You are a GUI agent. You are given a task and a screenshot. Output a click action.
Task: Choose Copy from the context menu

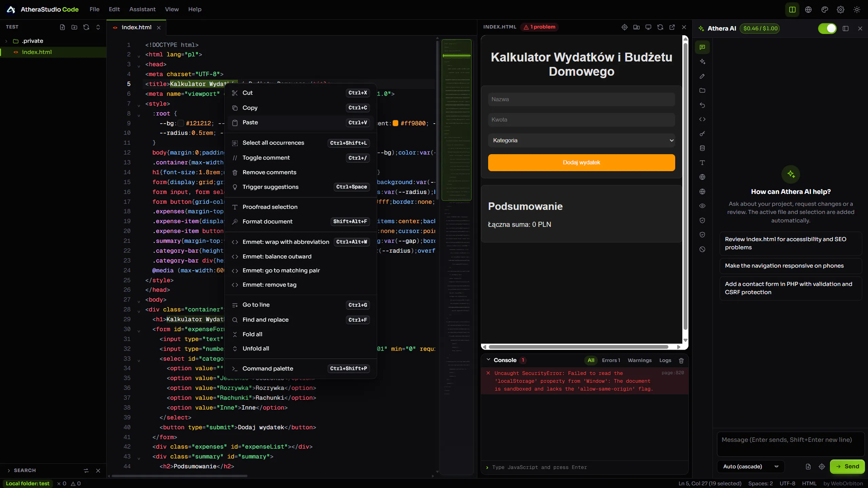click(x=301, y=108)
